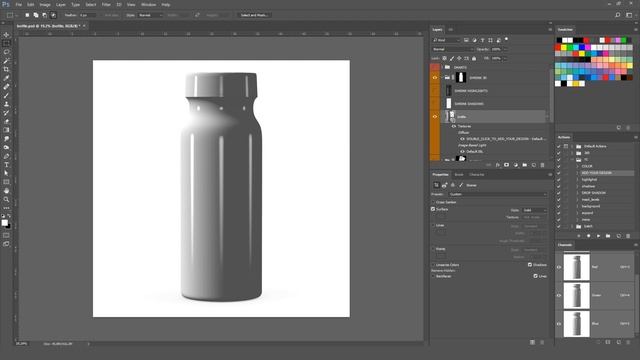Screen dimensions: 640x360
Task: Play selected action in Actions panel
Action: pyautogui.click(x=598, y=236)
